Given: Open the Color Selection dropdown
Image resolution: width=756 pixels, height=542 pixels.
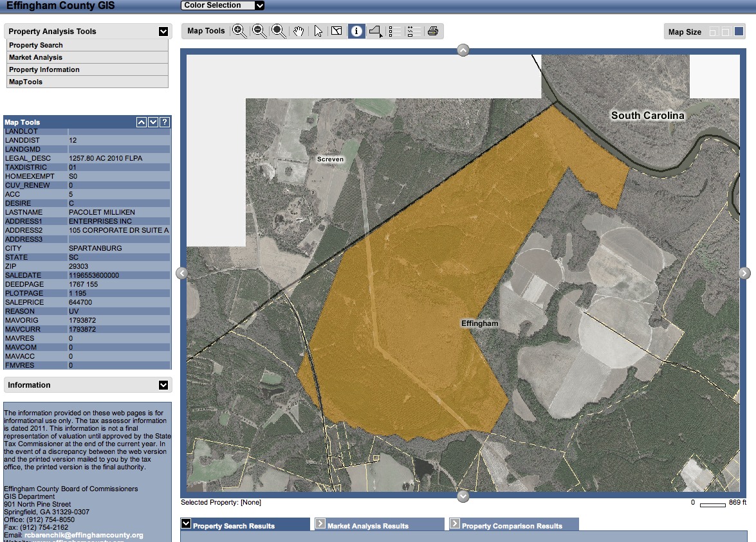Looking at the screenshot, I should [x=223, y=5].
